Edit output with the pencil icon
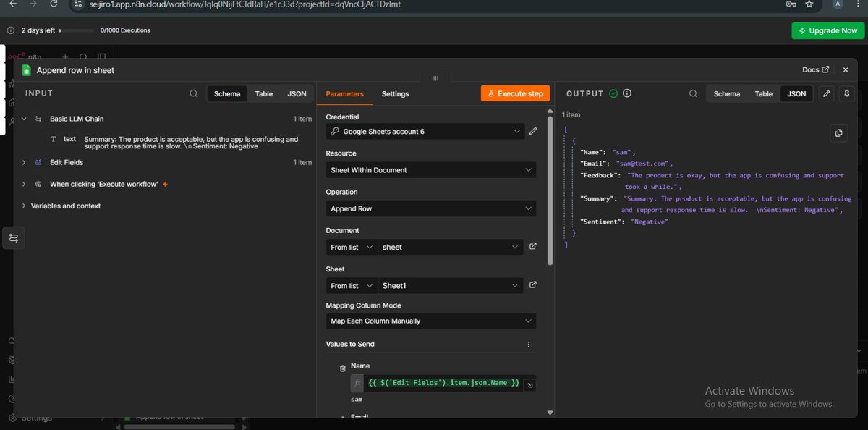The image size is (868, 430). [827, 93]
